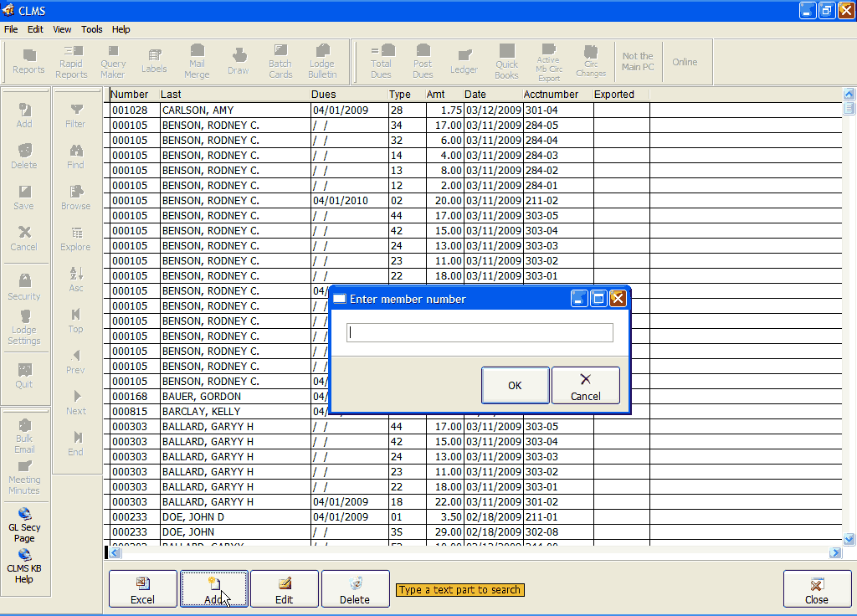Open CLMS KB Help in the sidebar
Screen dimensions: 857x616
(x=24, y=565)
